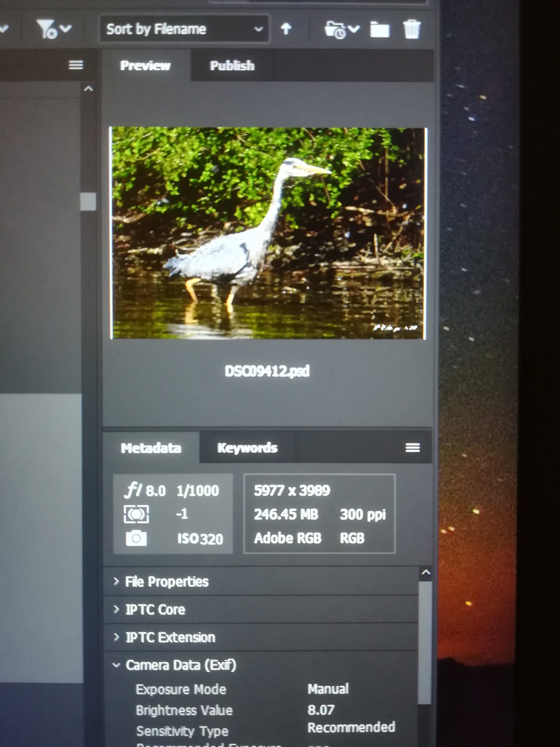Click the heron preview image
560x747 pixels.
point(268,233)
